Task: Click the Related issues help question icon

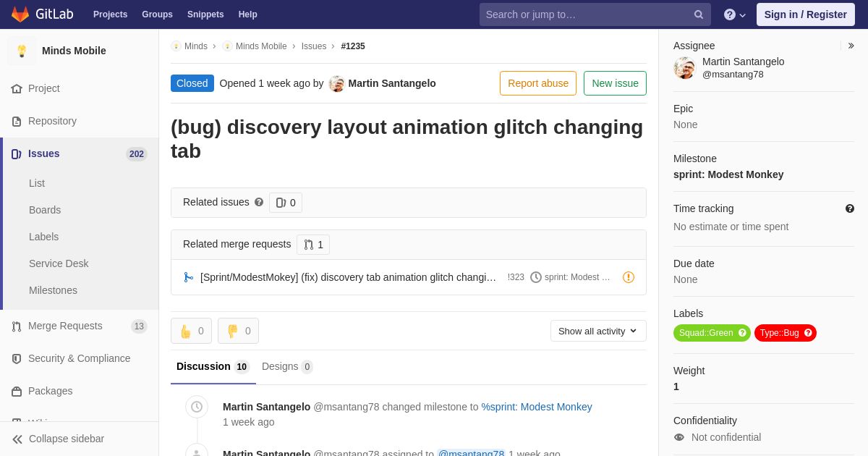Action: [x=259, y=203]
